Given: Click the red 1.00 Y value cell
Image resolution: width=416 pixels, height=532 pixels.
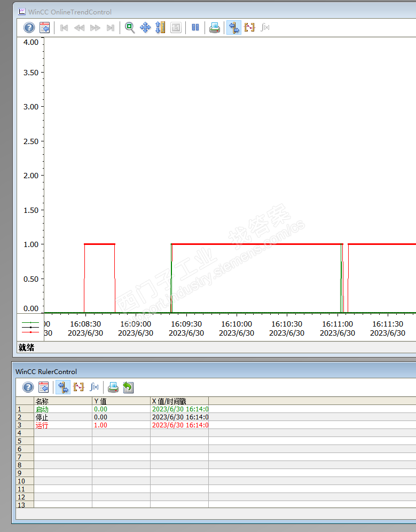Looking at the screenshot, I should pos(121,425).
